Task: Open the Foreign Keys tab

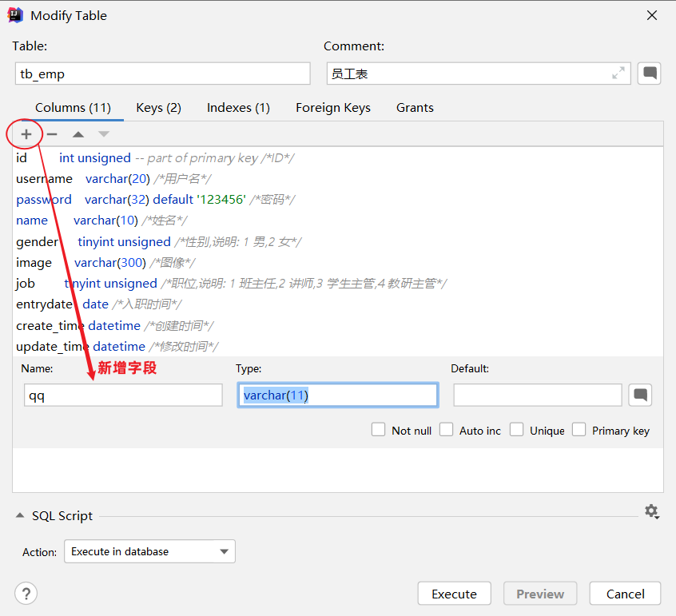Action: tap(332, 108)
